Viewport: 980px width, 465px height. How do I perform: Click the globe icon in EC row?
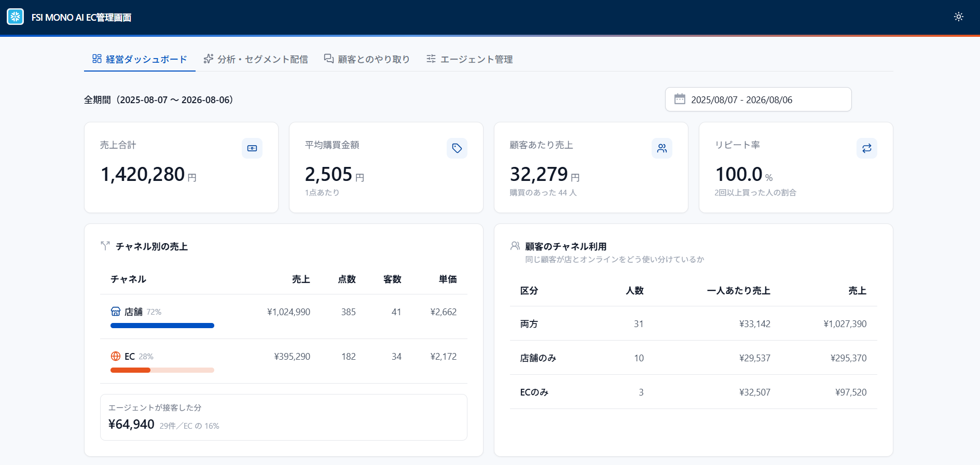[116, 356]
